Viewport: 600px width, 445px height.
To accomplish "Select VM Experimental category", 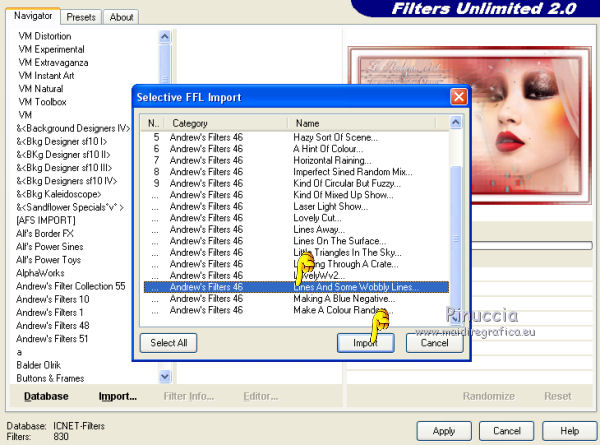I will (51, 49).
